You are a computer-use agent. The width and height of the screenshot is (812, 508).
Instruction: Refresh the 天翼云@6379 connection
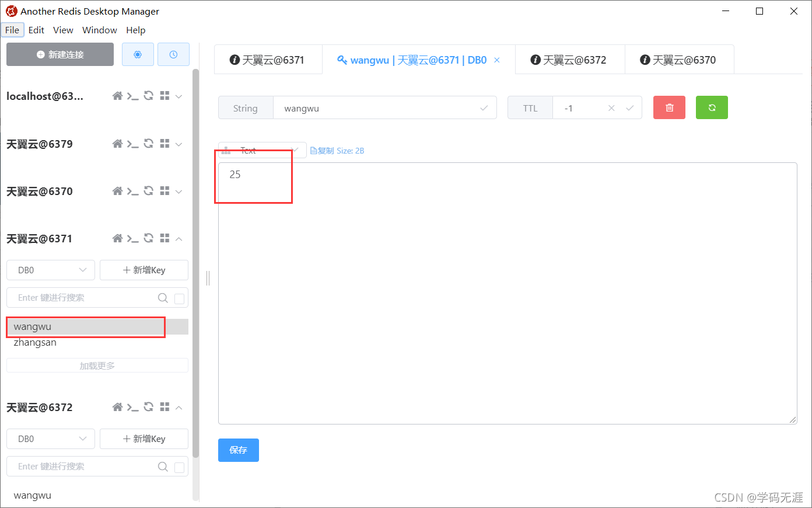click(x=149, y=144)
